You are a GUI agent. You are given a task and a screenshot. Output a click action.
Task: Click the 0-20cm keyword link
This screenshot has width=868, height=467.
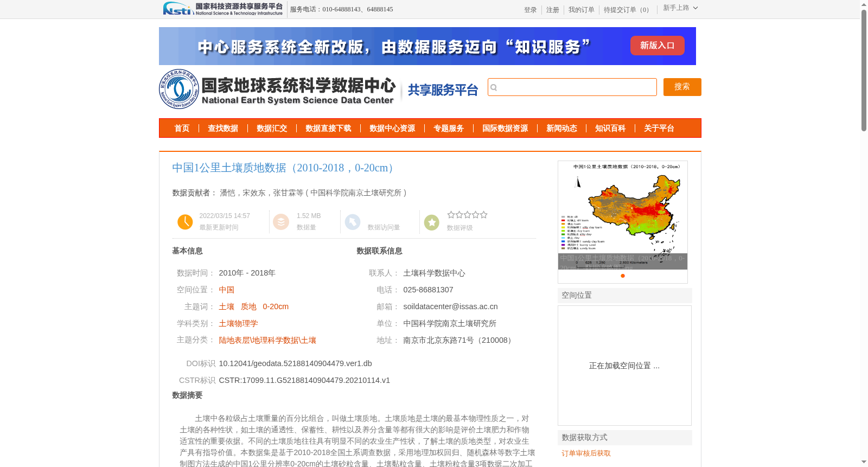[276, 306]
